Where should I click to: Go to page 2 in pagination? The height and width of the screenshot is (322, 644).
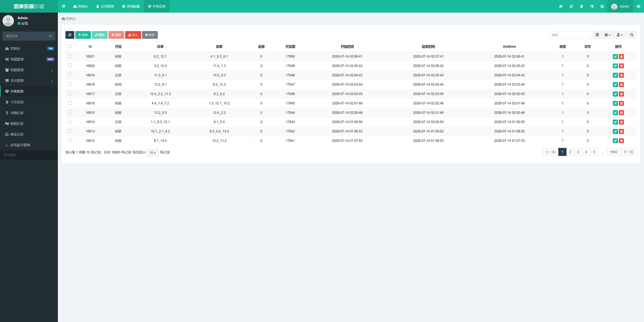pyautogui.click(x=570, y=152)
